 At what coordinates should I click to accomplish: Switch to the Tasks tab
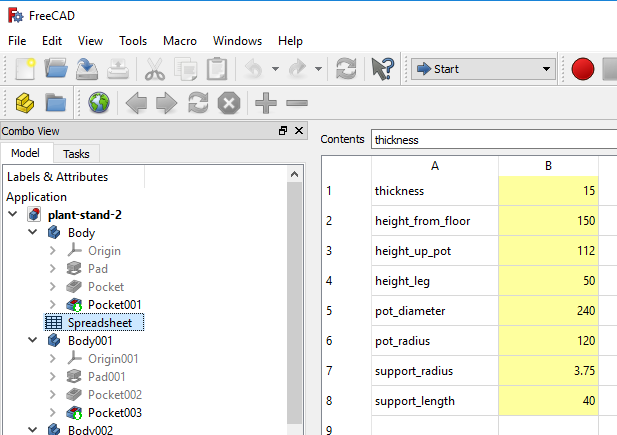(x=76, y=154)
